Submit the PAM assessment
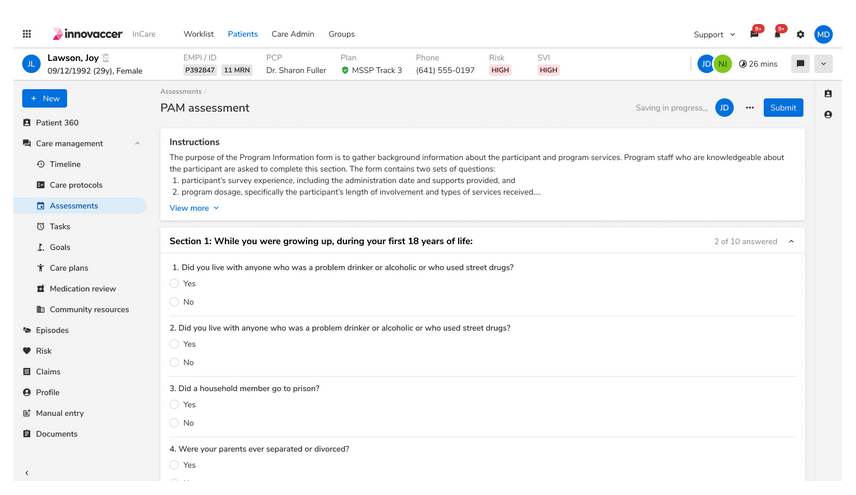 [x=783, y=108]
